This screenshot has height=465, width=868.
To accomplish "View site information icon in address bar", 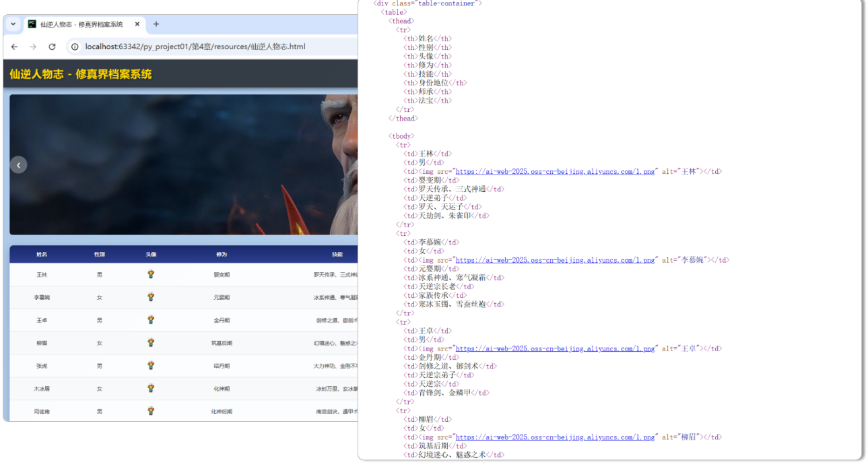I will pos(75,46).
